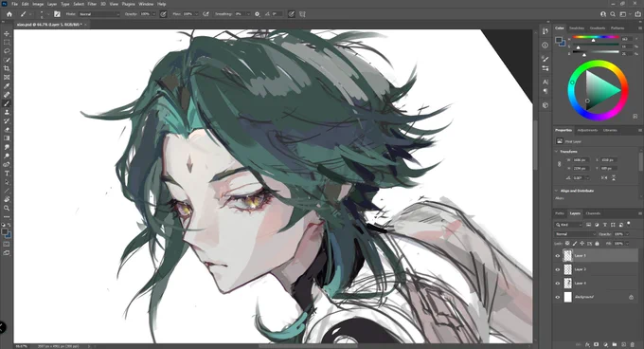The image size is (644, 349).
Task: Open Flow dropdown in options bar
Action: pyautogui.click(x=196, y=14)
